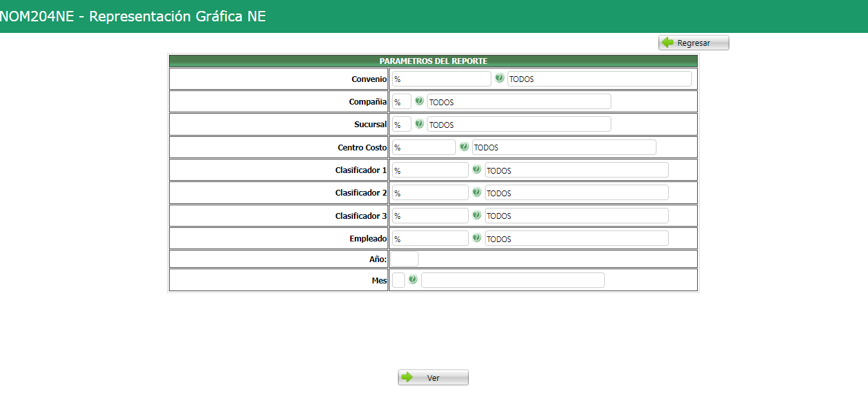This screenshot has width=868, height=408.
Task: Click the Compañia description field TODOS
Action: coord(519,101)
